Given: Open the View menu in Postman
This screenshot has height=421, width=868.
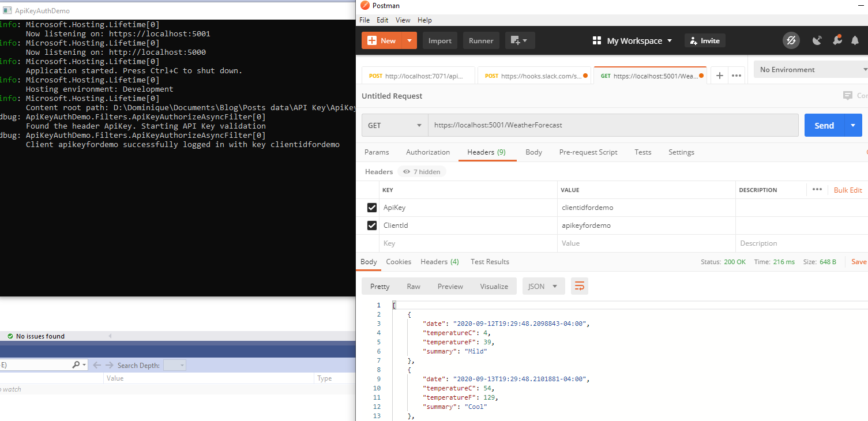Looking at the screenshot, I should coord(403,20).
